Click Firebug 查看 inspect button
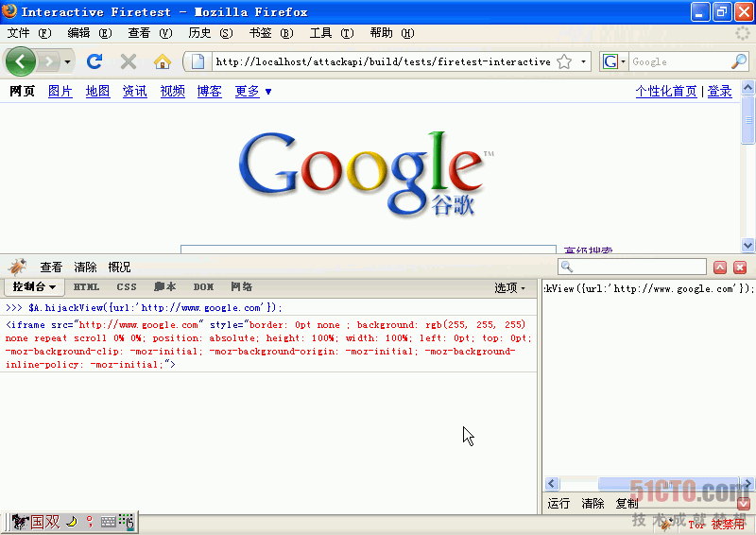756x535 pixels. [x=51, y=267]
